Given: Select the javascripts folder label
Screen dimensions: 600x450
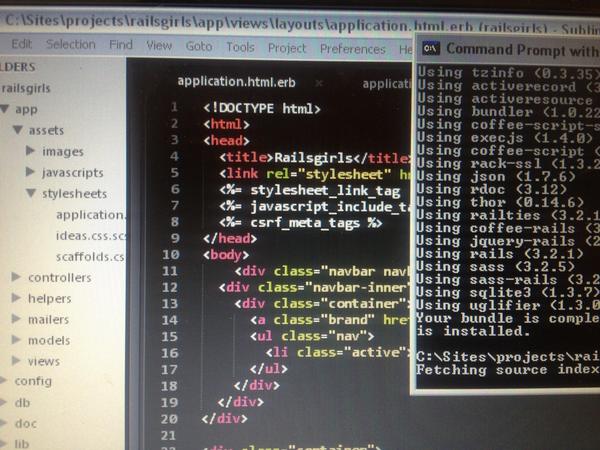Looking at the screenshot, I should coord(73,173).
